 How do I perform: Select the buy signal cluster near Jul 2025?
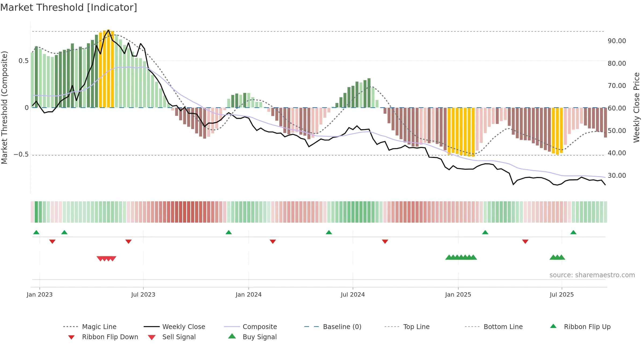[557, 257]
